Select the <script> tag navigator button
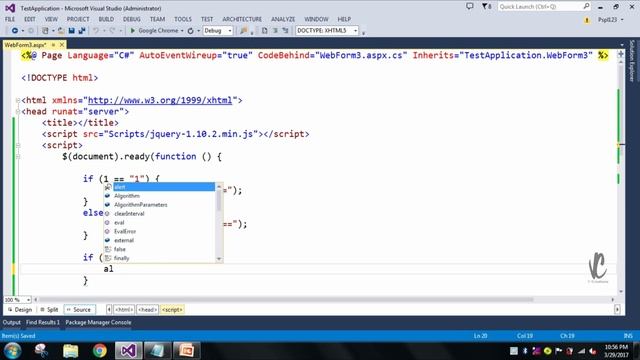The width and height of the screenshot is (640, 360). 172,310
